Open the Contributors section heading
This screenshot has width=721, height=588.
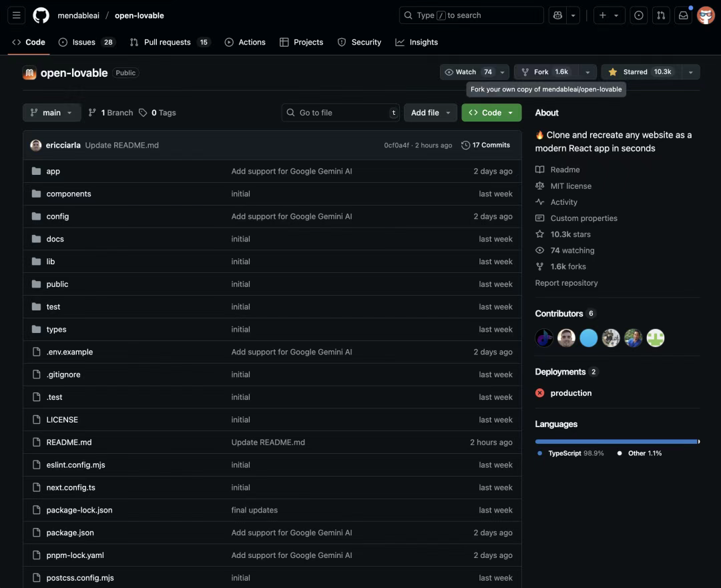[x=559, y=314]
